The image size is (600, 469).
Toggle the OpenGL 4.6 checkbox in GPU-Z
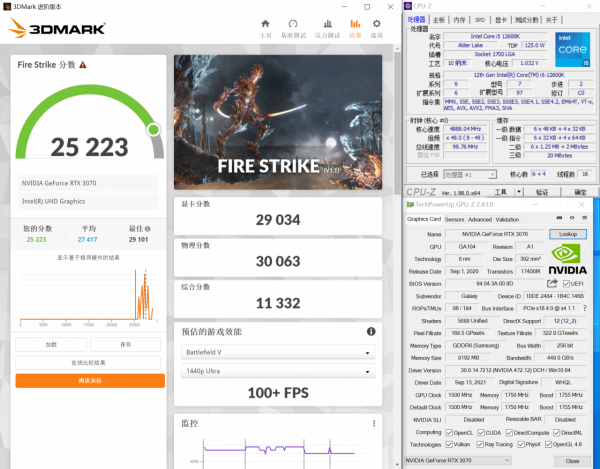(548, 444)
